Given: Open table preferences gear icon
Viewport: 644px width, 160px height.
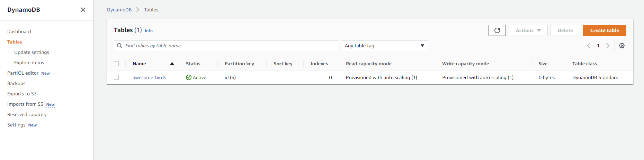Looking at the screenshot, I should tap(622, 46).
